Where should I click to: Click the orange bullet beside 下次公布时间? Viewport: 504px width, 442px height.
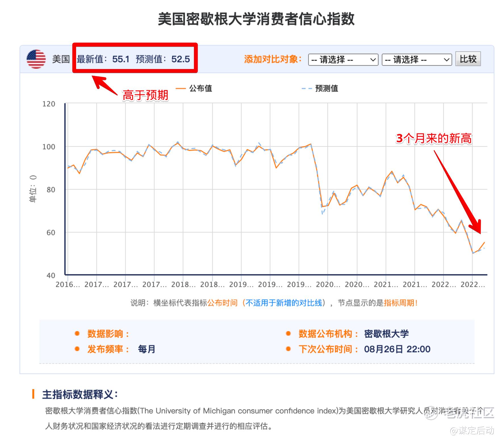[x=288, y=349]
